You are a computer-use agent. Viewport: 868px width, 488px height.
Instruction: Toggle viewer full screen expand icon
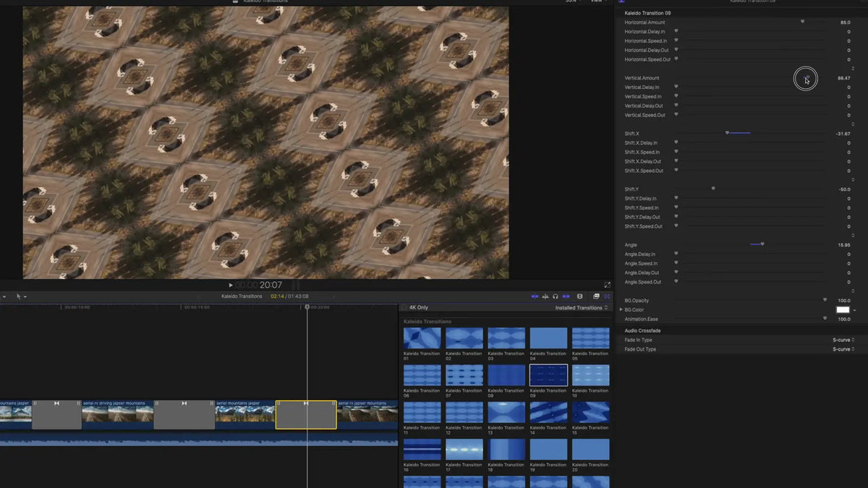click(x=608, y=285)
